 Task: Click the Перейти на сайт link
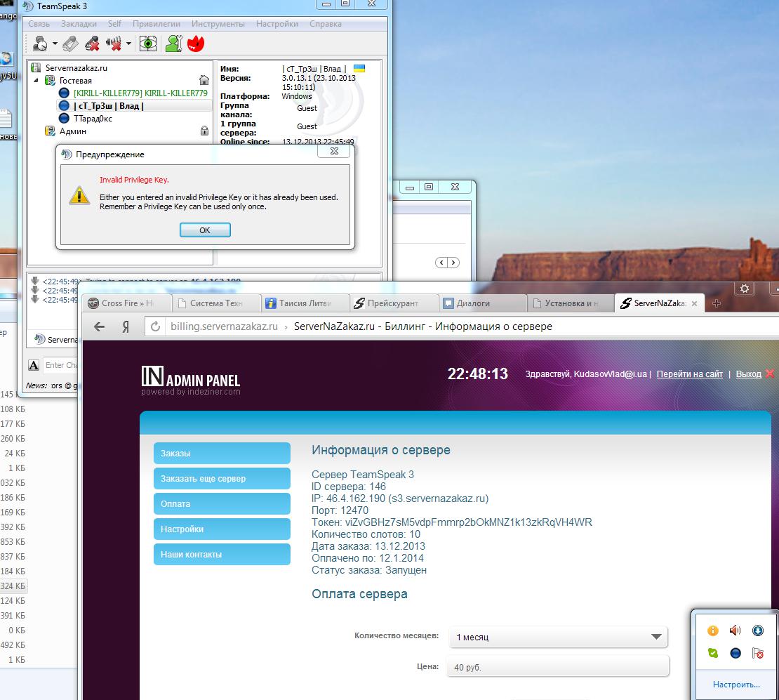coord(690,374)
